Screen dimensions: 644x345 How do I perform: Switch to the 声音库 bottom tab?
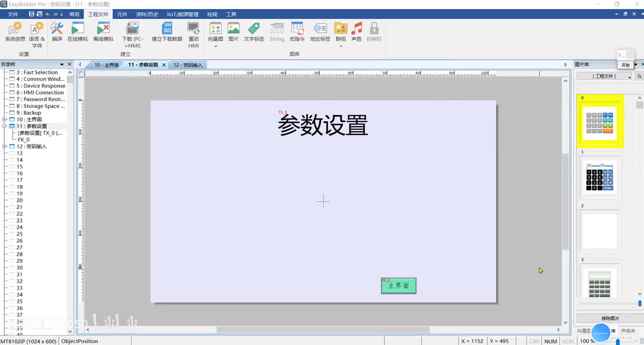coord(628,331)
